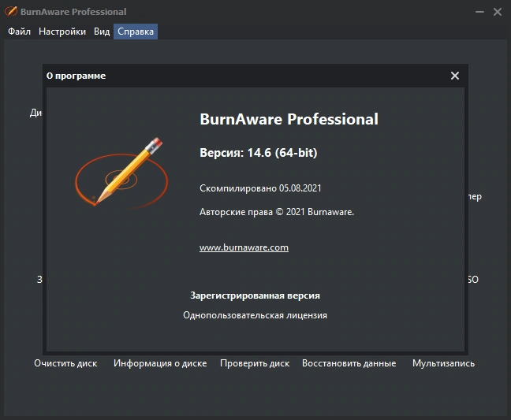Click the BurnAware pencil logo in dialog

point(121,173)
